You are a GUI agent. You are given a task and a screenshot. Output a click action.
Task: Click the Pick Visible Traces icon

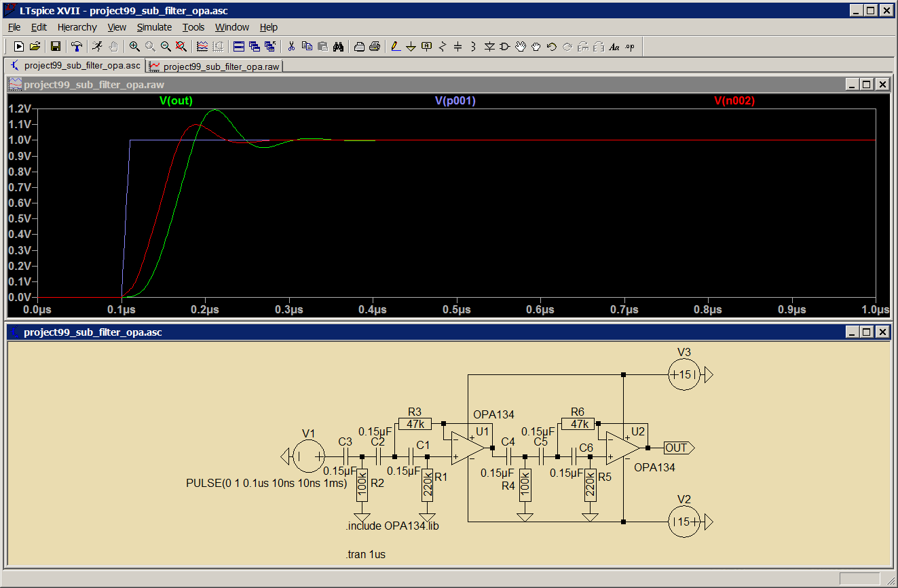tap(202, 46)
